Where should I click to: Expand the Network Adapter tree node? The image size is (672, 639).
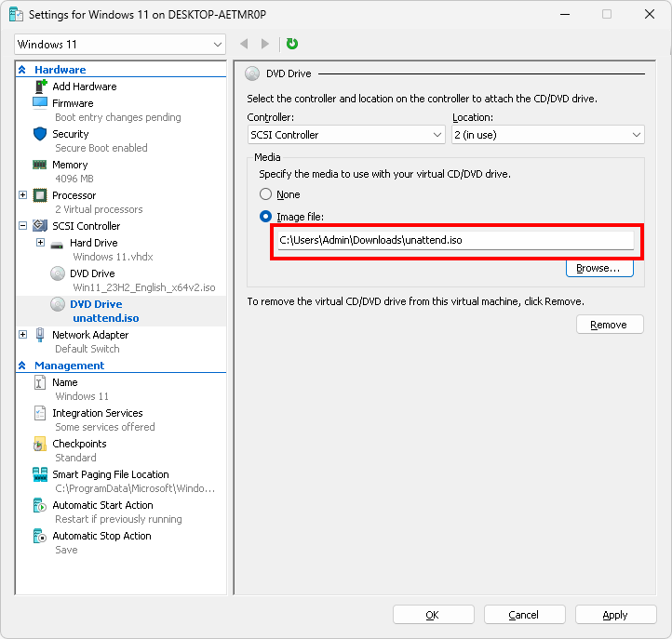[22, 335]
